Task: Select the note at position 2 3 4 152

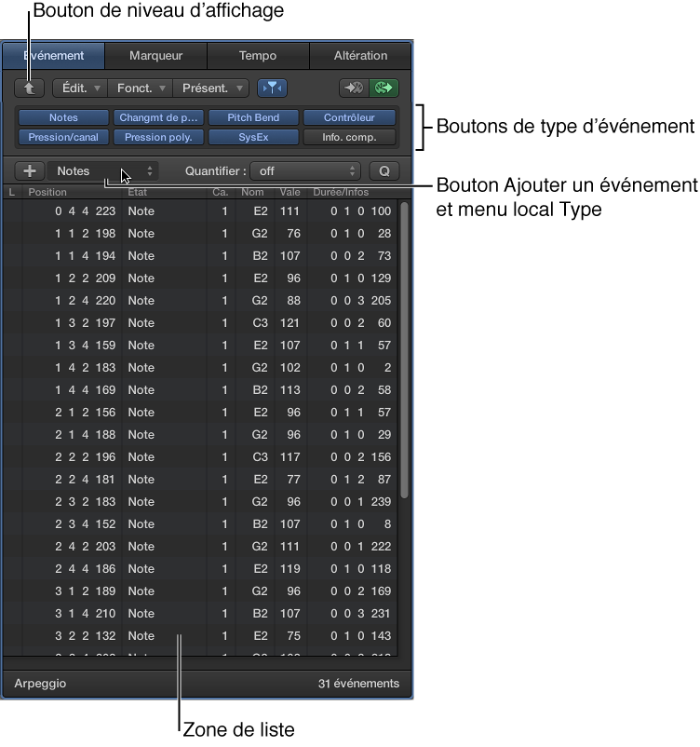Action: [200, 524]
